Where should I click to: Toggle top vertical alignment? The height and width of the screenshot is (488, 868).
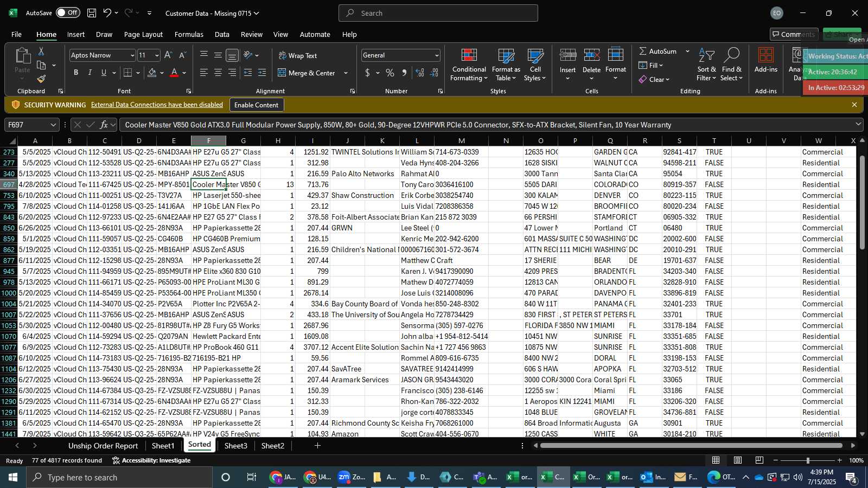click(204, 55)
